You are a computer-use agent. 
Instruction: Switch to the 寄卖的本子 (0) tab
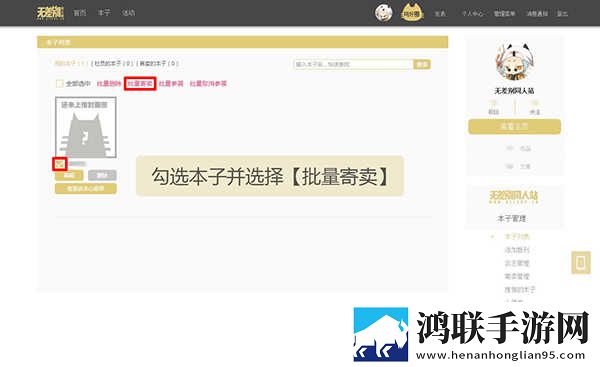[158, 63]
